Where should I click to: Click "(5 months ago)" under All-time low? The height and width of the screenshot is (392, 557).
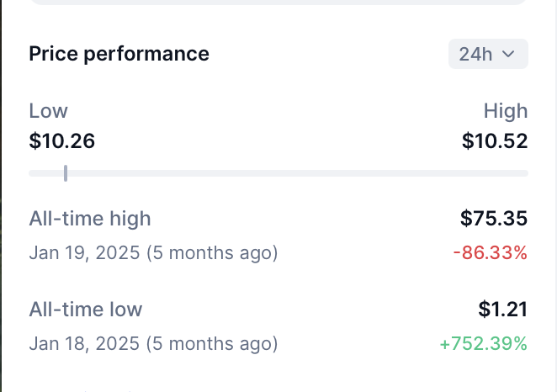[212, 343]
